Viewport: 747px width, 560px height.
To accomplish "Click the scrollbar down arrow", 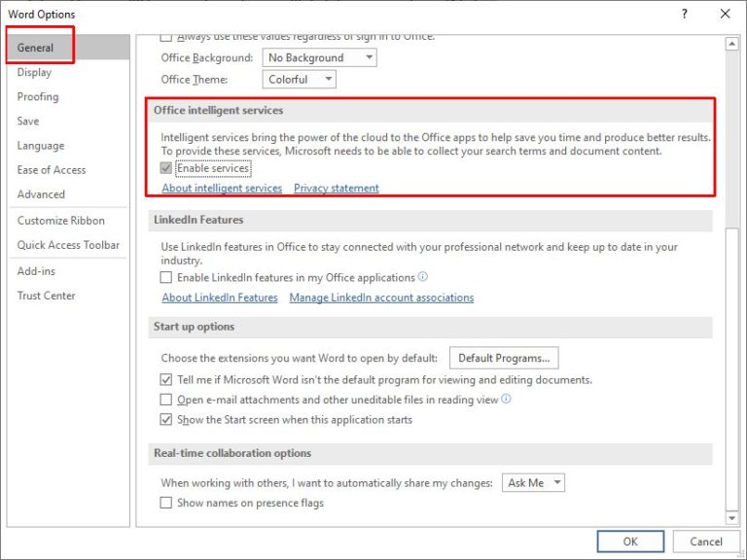I will coord(731,517).
